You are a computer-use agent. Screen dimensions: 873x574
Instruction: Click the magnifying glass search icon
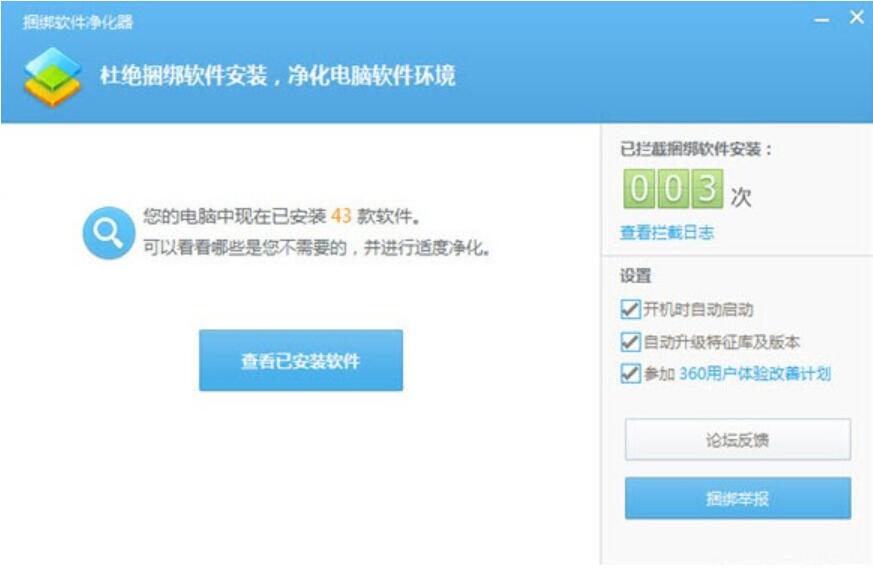click(x=109, y=233)
